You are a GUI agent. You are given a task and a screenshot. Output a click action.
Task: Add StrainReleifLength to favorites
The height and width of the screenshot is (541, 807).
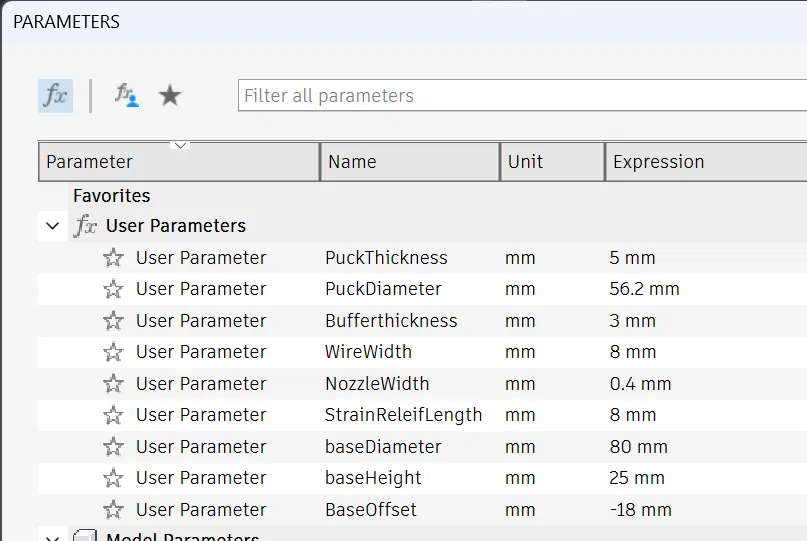point(114,415)
